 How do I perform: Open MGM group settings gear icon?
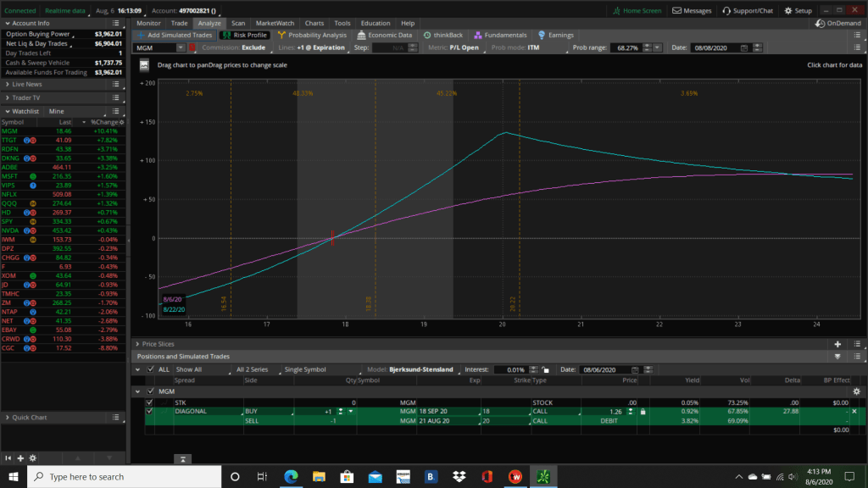(x=856, y=391)
